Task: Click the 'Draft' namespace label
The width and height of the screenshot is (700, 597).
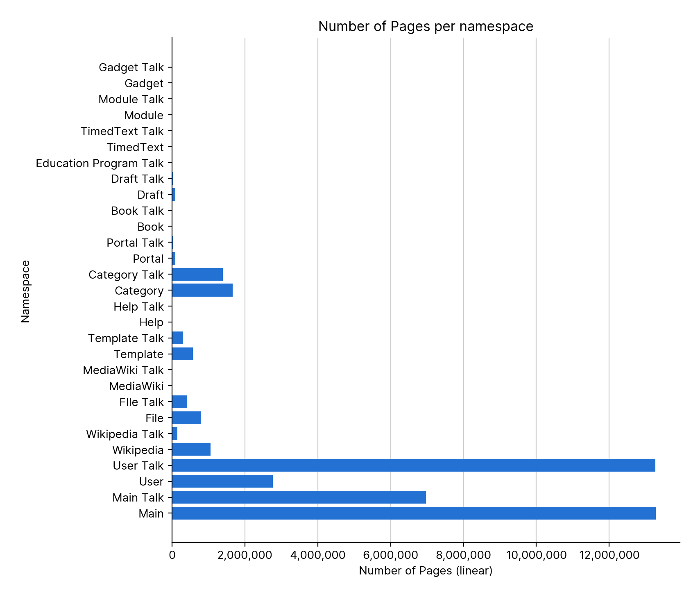Action: (150, 195)
